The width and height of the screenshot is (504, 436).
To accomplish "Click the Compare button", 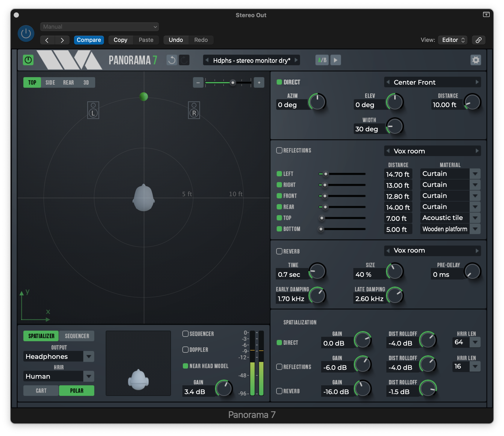I will pyautogui.click(x=89, y=40).
